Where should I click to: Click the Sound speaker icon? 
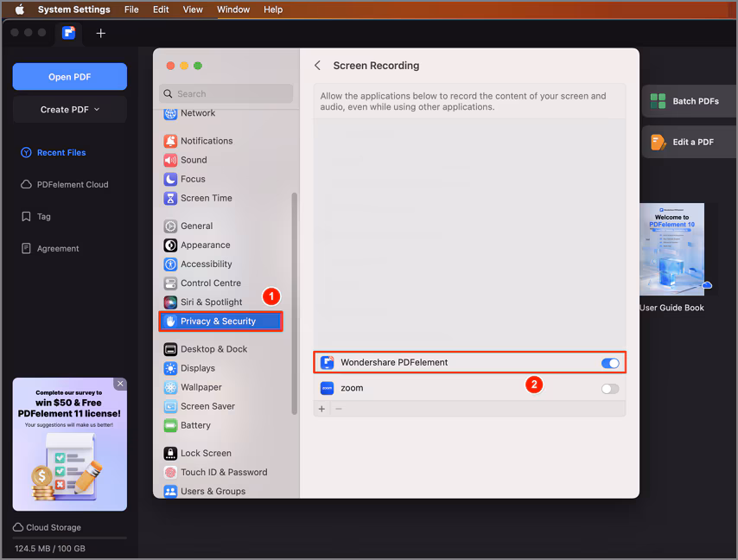[x=170, y=160]
